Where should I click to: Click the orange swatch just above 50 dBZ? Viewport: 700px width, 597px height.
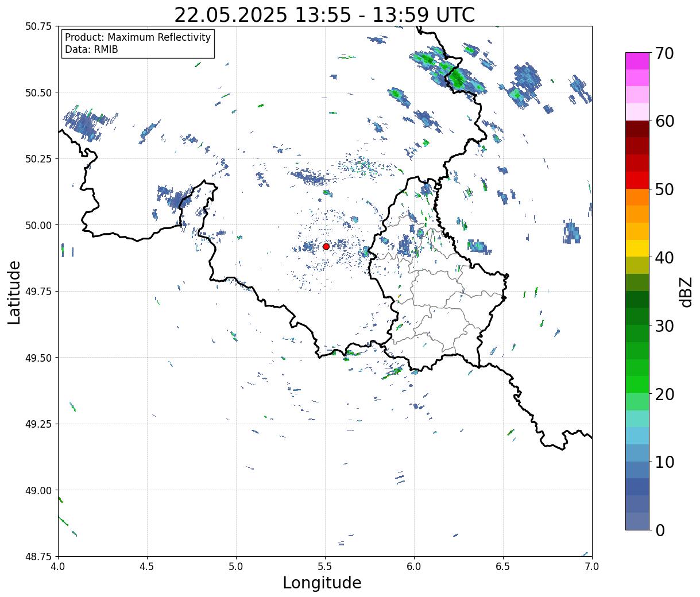637,197
